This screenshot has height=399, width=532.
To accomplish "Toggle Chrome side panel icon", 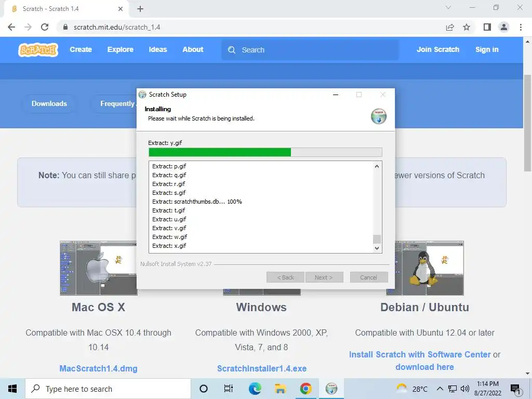I will pos(487,27).
